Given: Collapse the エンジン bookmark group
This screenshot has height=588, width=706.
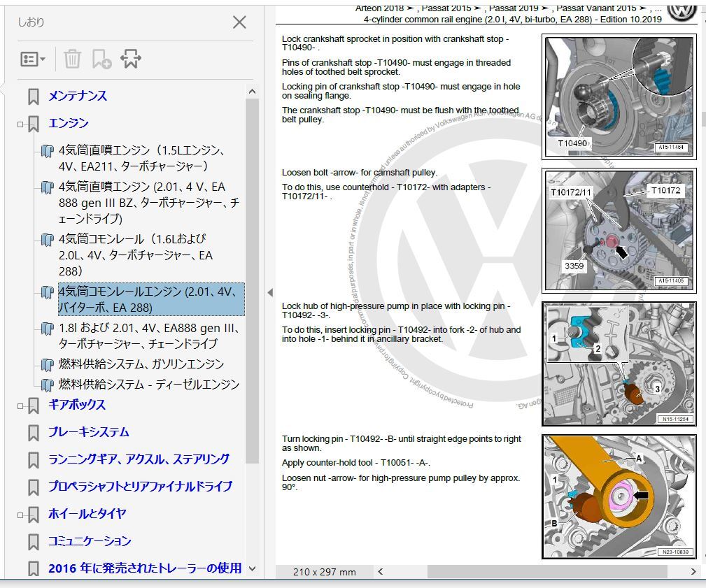Looking at the screenshot, I should click(x=20, y=124).
